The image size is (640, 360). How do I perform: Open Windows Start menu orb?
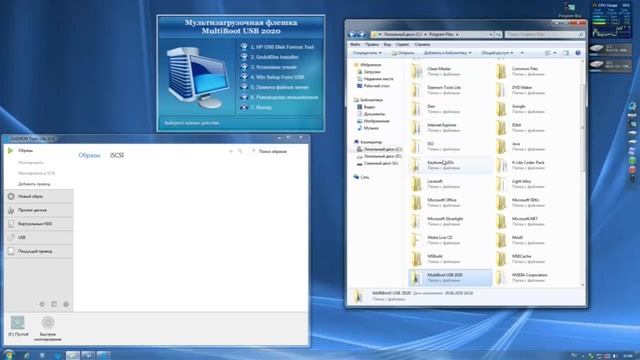8,354
